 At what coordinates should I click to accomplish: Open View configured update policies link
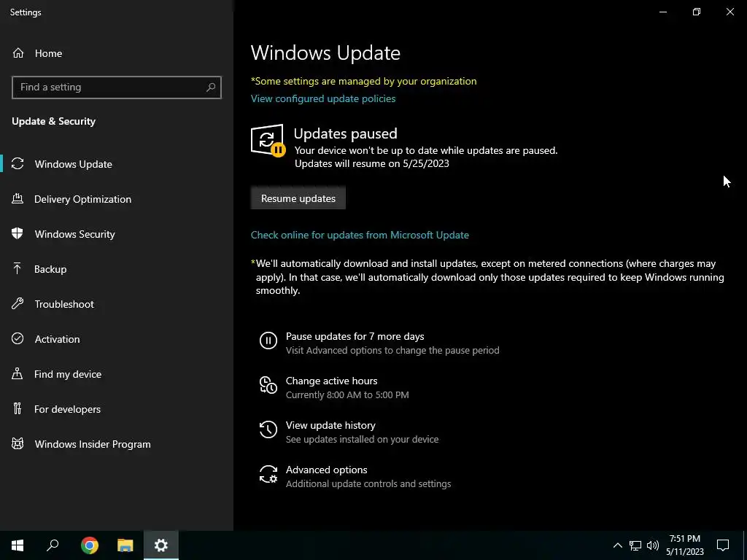tap(323, 98)
